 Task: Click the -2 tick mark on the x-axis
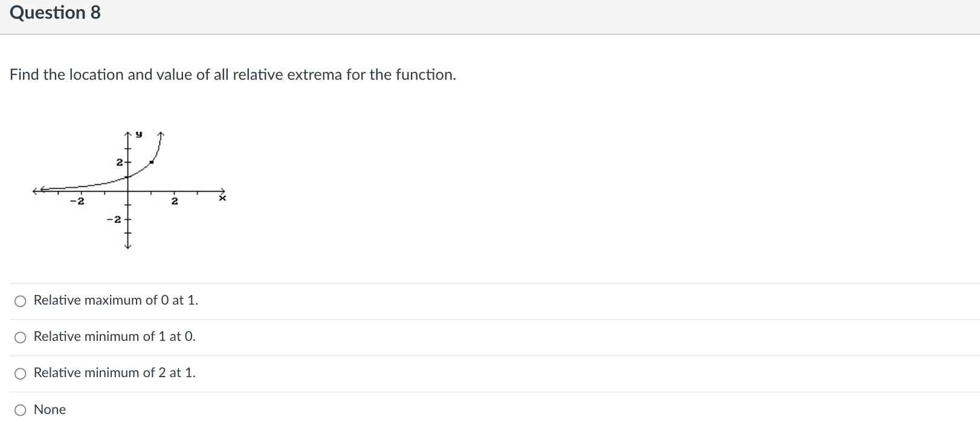[79, 201]
